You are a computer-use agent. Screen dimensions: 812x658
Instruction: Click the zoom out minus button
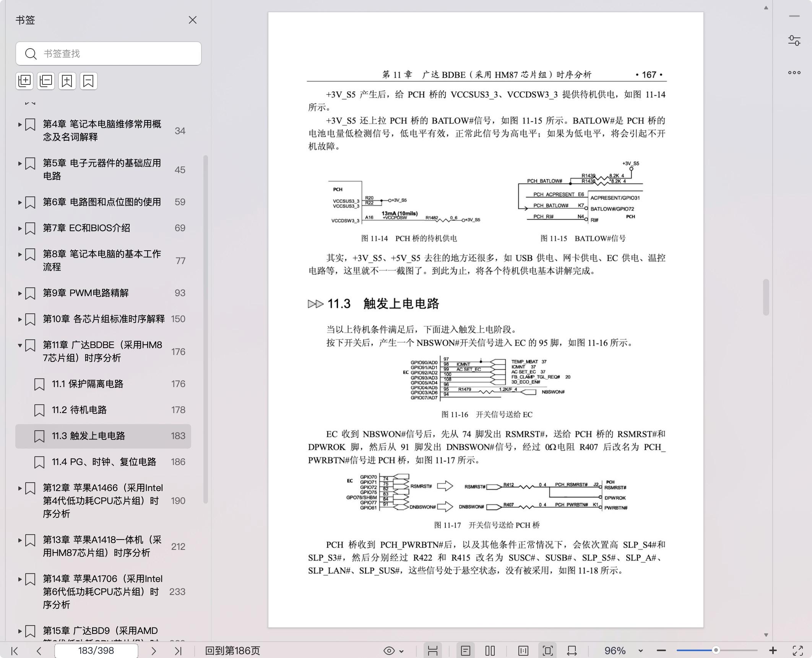pyautogui.click(x=661, y=651)
